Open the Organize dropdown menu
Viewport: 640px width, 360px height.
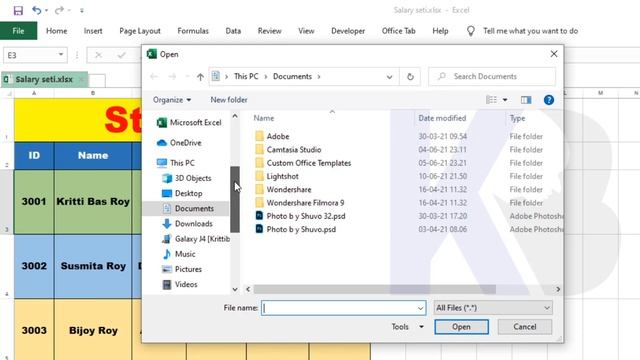(x=172, y=100)
